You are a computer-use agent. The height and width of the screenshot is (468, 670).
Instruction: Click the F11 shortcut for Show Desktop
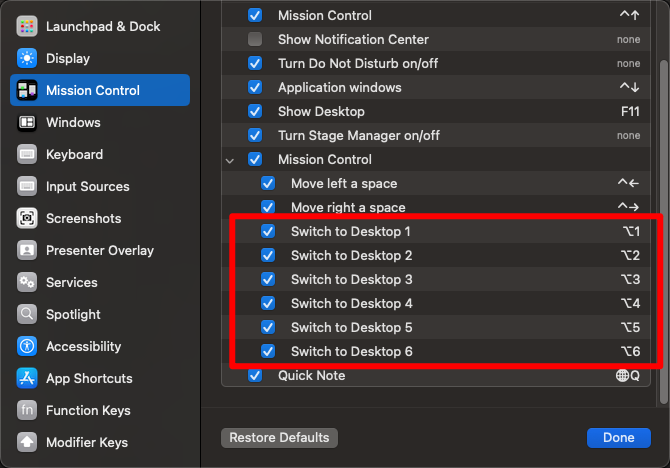[630, 112]
